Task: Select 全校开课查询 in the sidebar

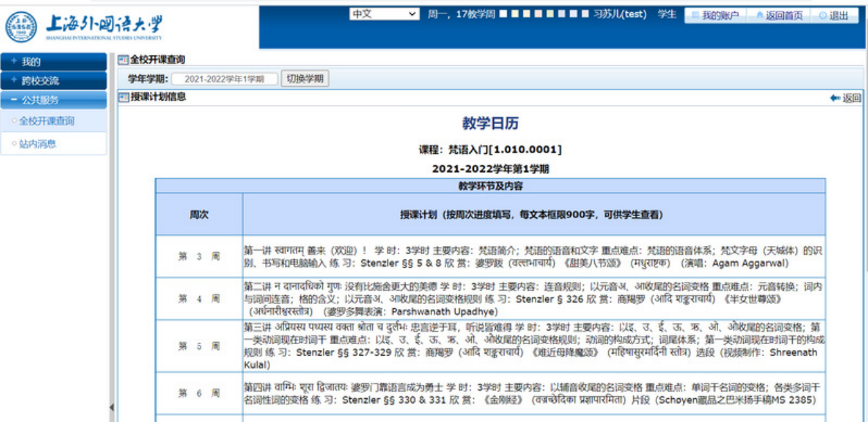Action: 47,121
